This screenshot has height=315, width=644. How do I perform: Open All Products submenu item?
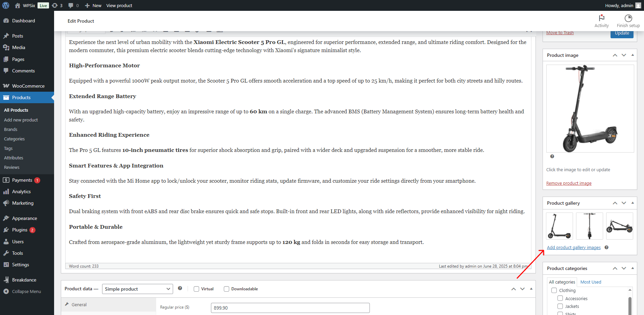(16, 110)
